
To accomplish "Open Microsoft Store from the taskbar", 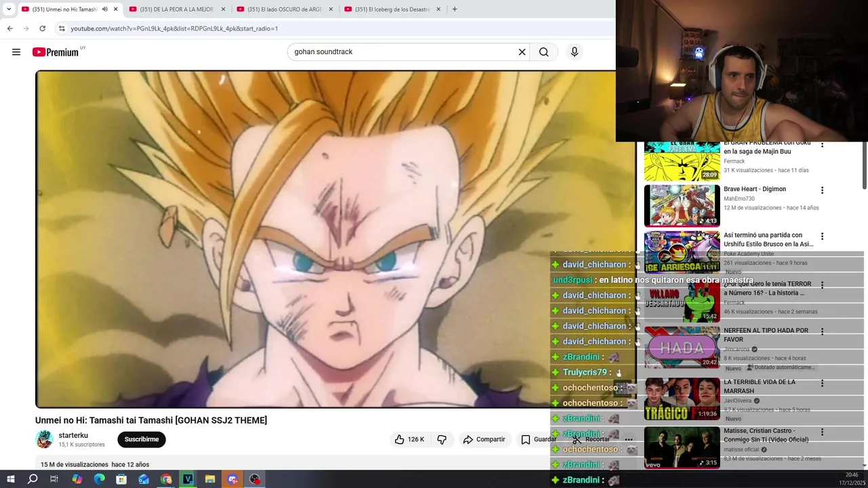I will click(x=121, y=479).
